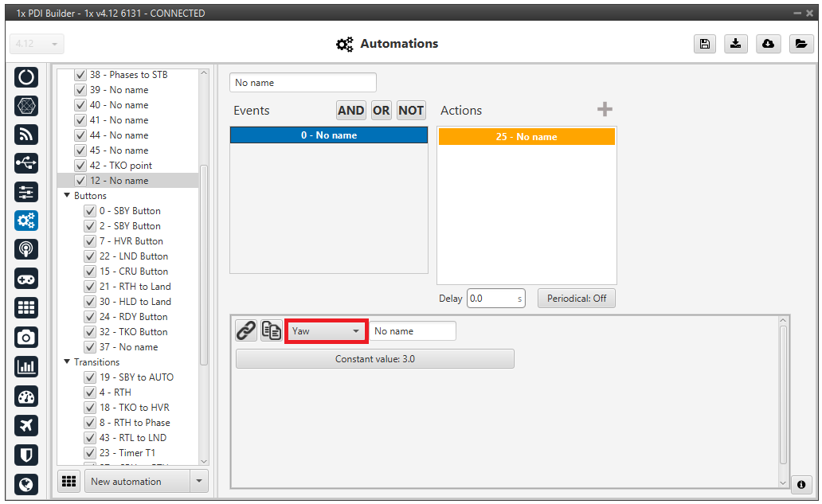Toggle checkbox for 4 - RTH transition

pos(89,393)
